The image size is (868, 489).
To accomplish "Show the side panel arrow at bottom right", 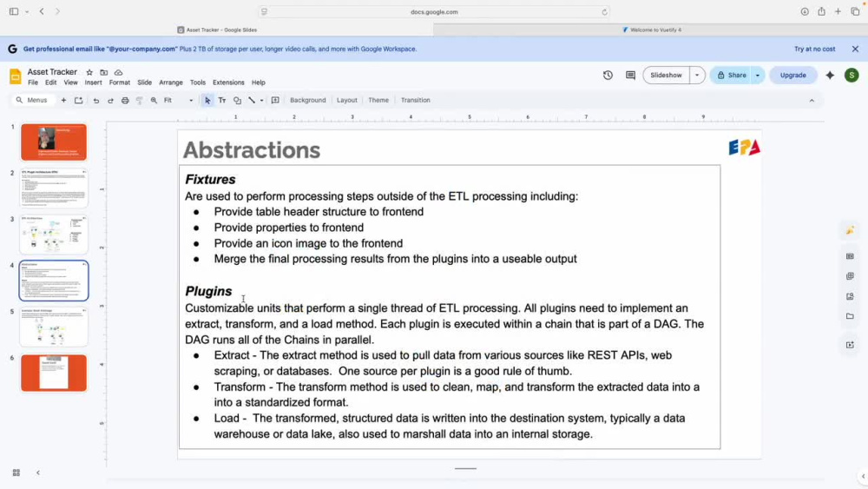I will pyautogui.click(x=863, y=476).
